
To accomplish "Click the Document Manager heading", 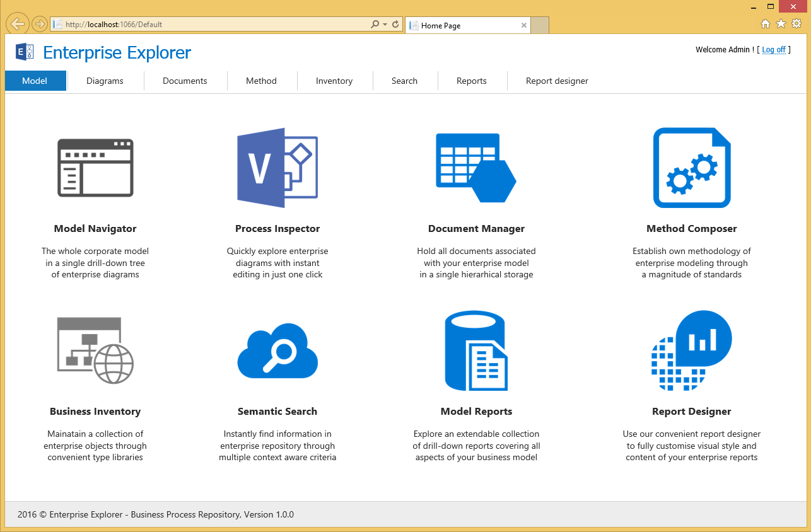I will click(x=476, y=229).
